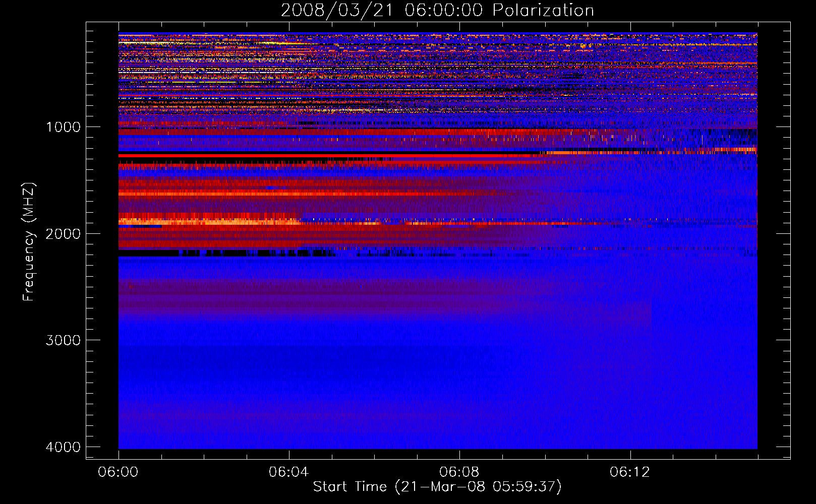Click the 3000 frequency tick label
Viewport: 816px width, 504px height.
click(63, 340)
